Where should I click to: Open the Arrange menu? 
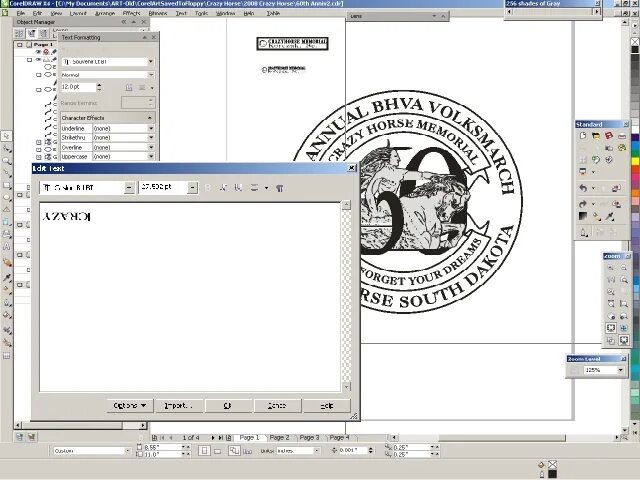point(105,13)
